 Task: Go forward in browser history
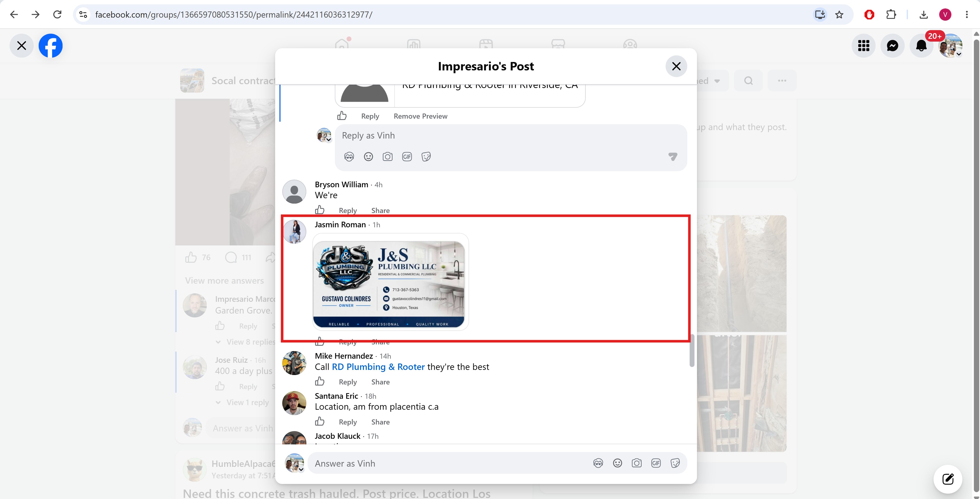(x=36, y=15)
